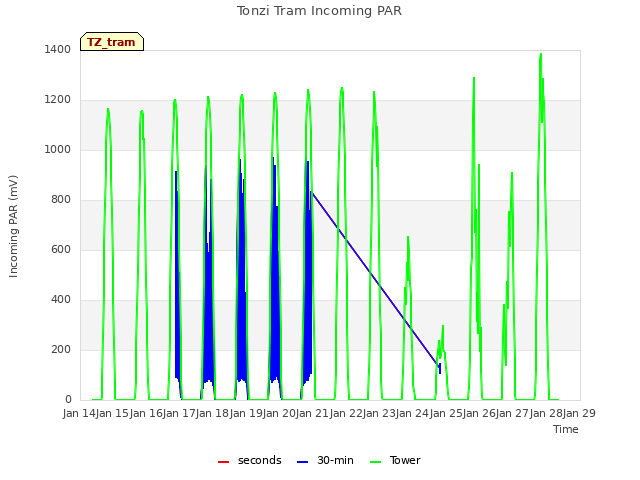Click the green Tower legend swatch

coord(375,462)
